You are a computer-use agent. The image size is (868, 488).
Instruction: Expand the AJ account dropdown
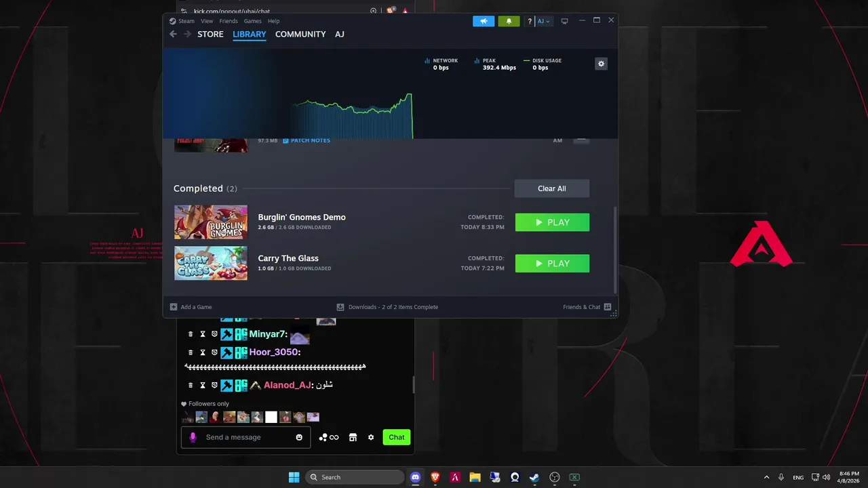point(544,22)
